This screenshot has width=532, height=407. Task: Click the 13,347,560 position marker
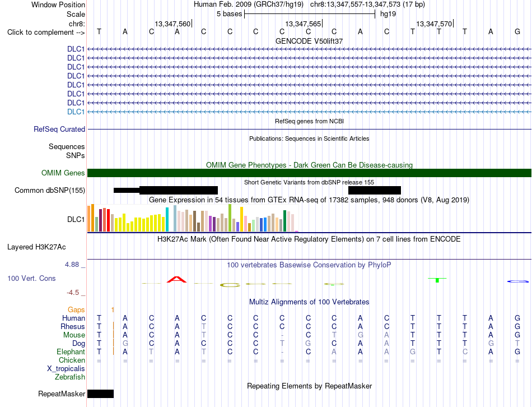coord(172,24)
